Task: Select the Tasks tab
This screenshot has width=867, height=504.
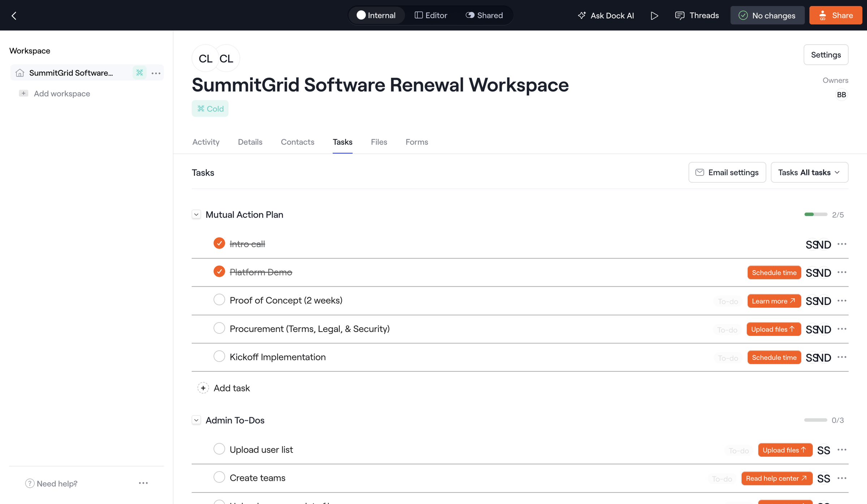Action: click(x=342, y=142)
